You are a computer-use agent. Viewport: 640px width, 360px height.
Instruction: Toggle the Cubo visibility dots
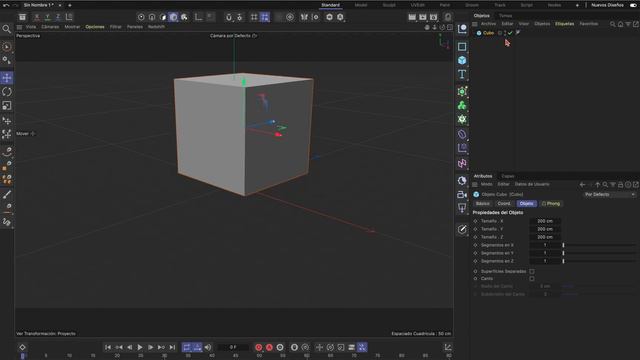[505, 33]
